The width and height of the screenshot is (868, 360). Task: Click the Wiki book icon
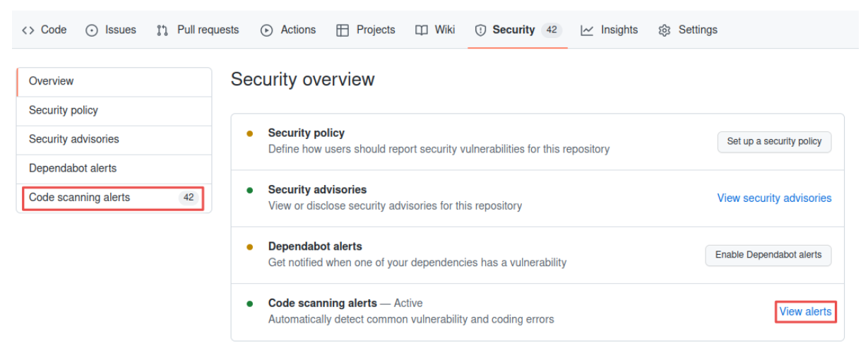422,30
